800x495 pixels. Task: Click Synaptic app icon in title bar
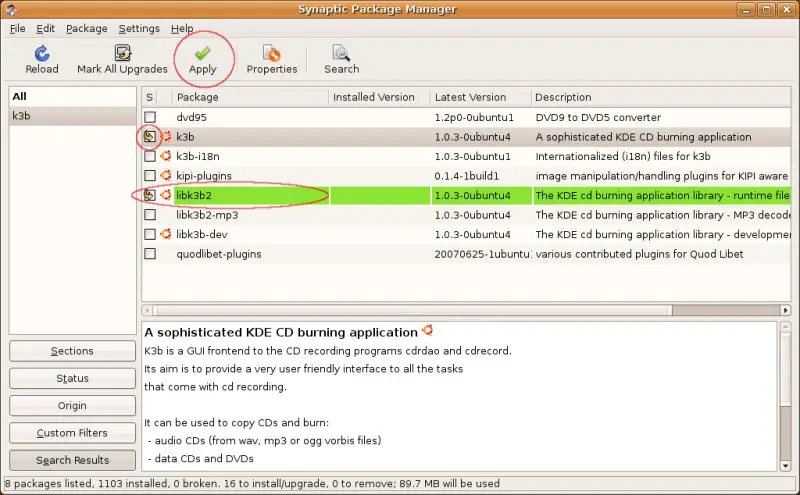tap(11, 9)
